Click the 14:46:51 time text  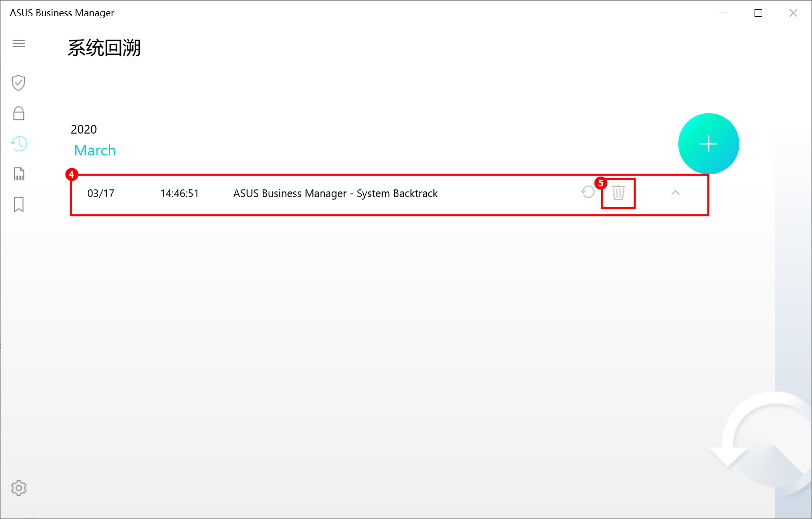tap(179, 193)
